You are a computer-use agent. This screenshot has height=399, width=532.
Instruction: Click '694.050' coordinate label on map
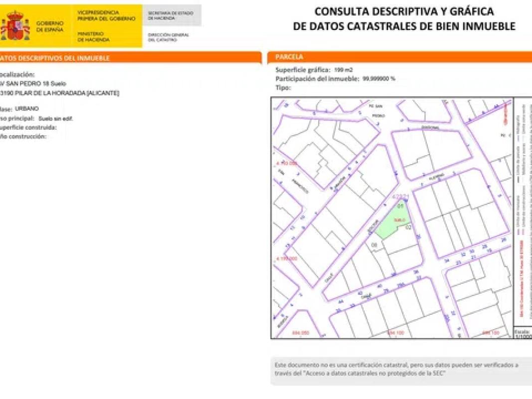[x=301, y=333]
